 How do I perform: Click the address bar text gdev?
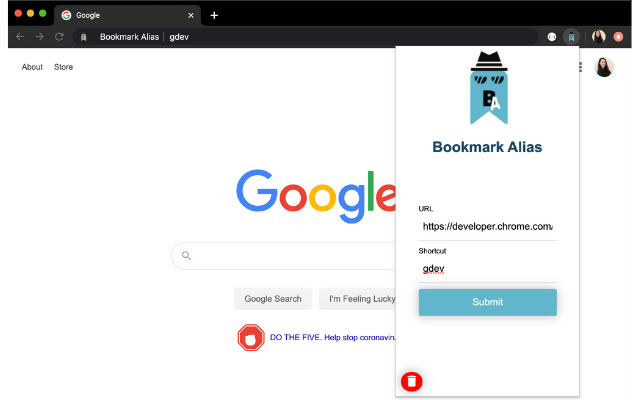(x=179, y=37)
